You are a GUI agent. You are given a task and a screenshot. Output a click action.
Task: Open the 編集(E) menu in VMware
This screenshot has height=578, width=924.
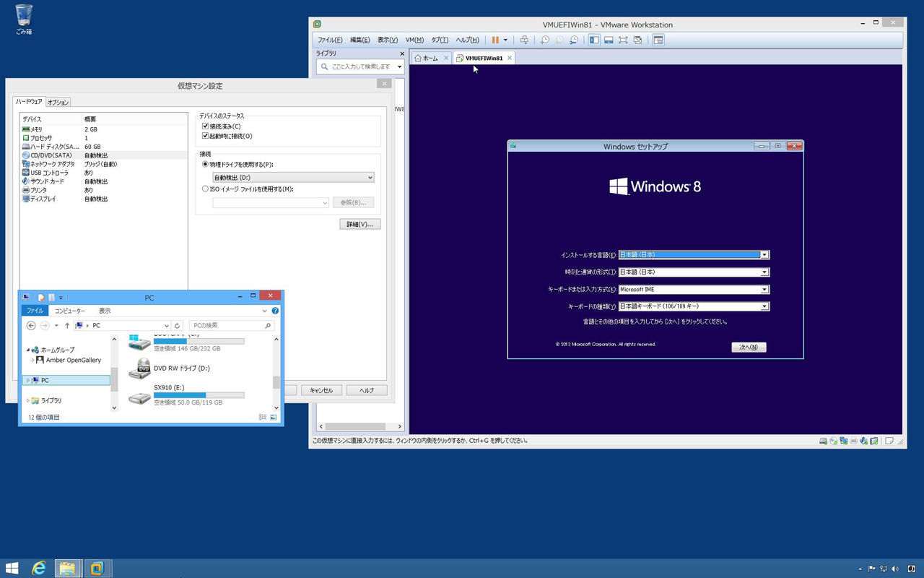pyautogui.click(x=359, y=40)
